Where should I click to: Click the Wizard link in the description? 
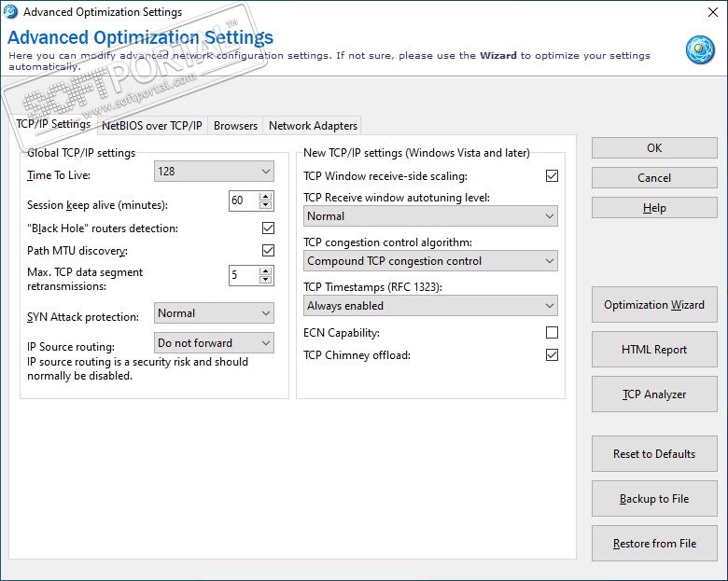(x=498, y=56)
